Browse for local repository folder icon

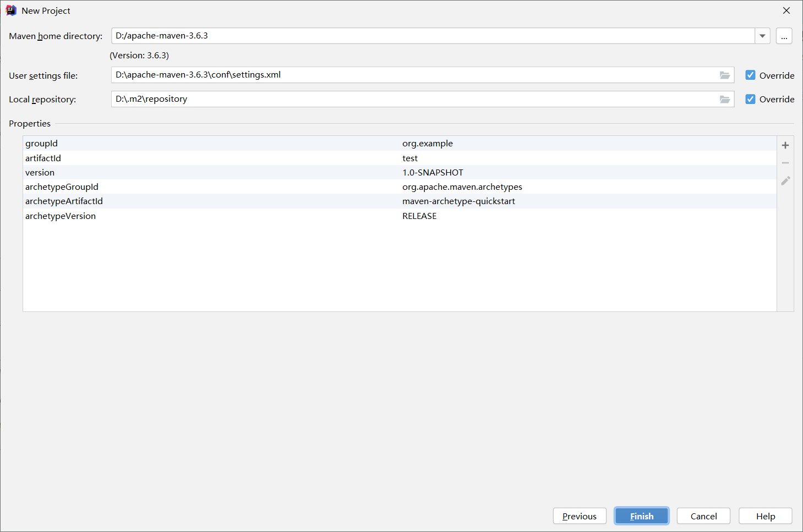[725, 100]
